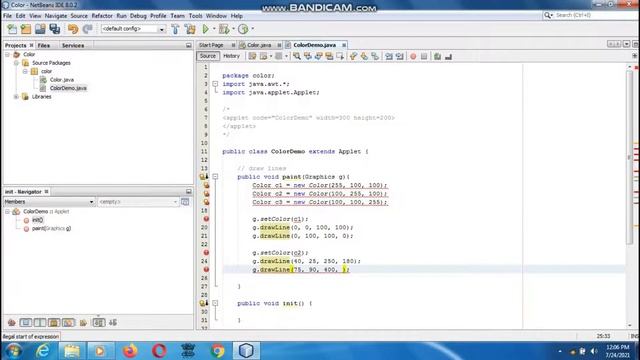Toggle Show Non-Public Members in Navigator

[54, 323]
